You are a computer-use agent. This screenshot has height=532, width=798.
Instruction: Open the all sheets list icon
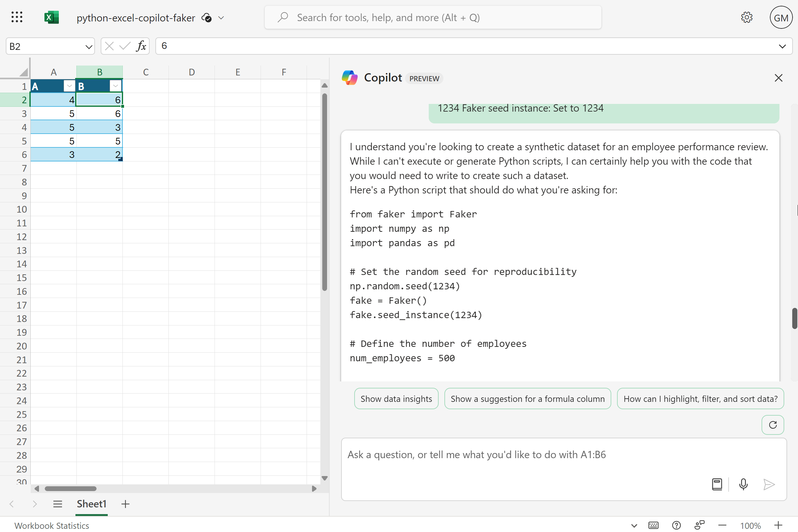click(58, 504)
